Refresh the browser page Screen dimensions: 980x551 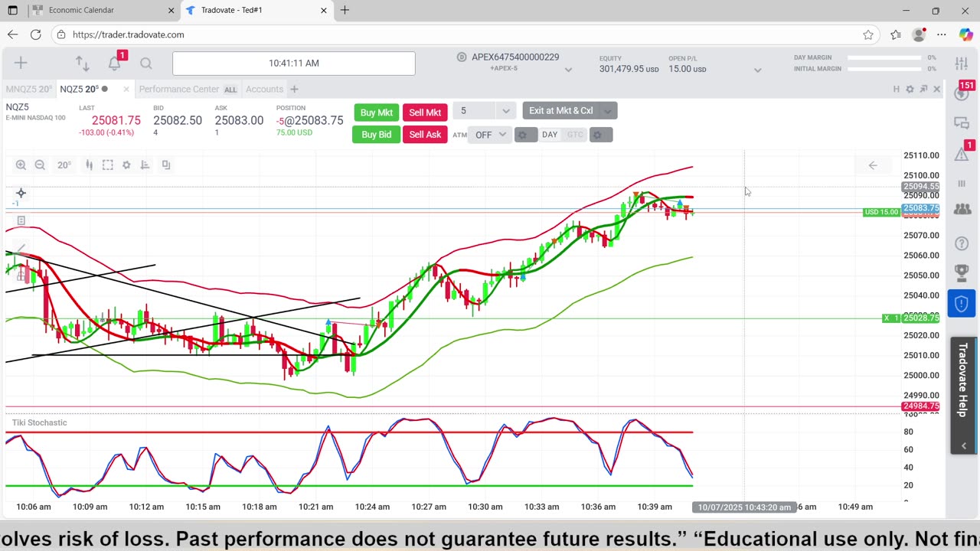tap(35, 34)
